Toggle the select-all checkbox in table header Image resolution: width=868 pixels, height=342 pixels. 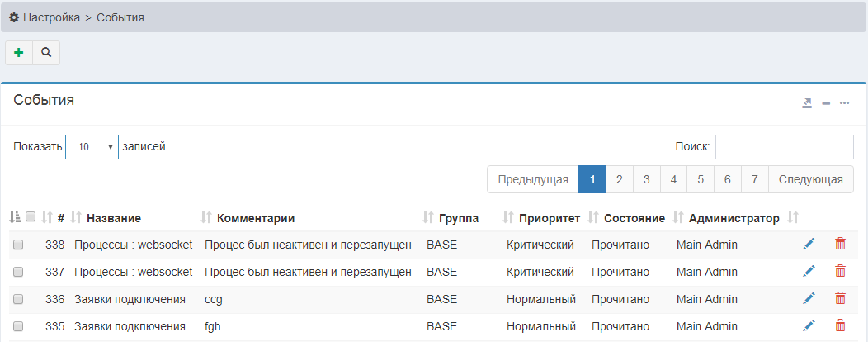coord(31,217)
